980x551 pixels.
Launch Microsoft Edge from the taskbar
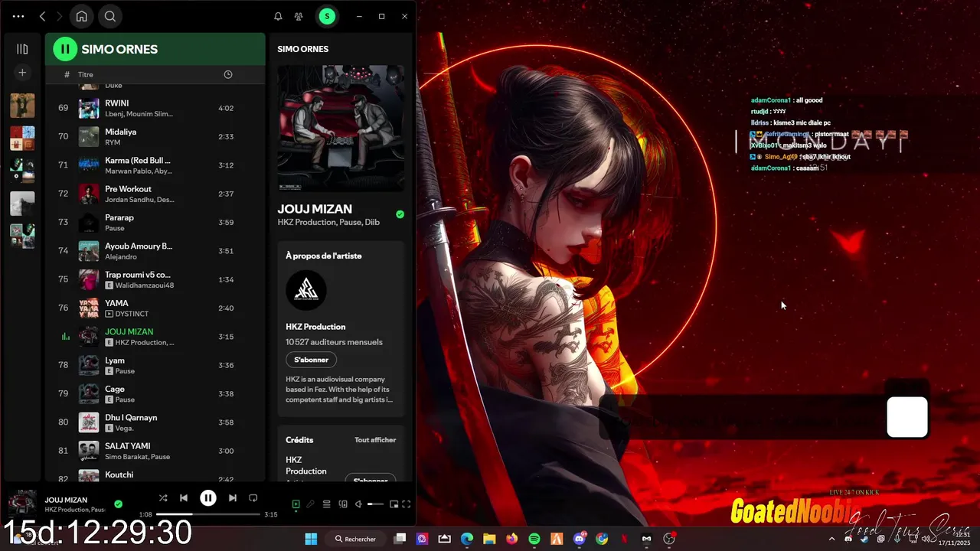(467, 539)
